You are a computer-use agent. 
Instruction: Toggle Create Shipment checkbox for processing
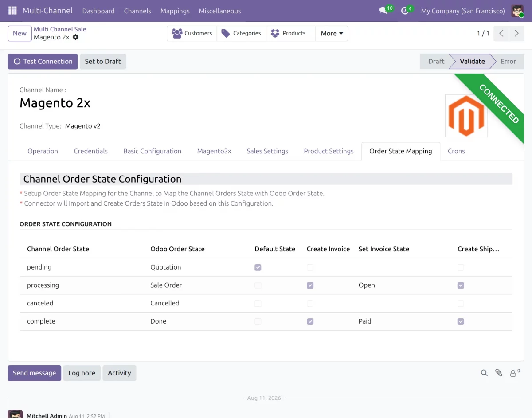pyautogui.click(x=461, y=285)
